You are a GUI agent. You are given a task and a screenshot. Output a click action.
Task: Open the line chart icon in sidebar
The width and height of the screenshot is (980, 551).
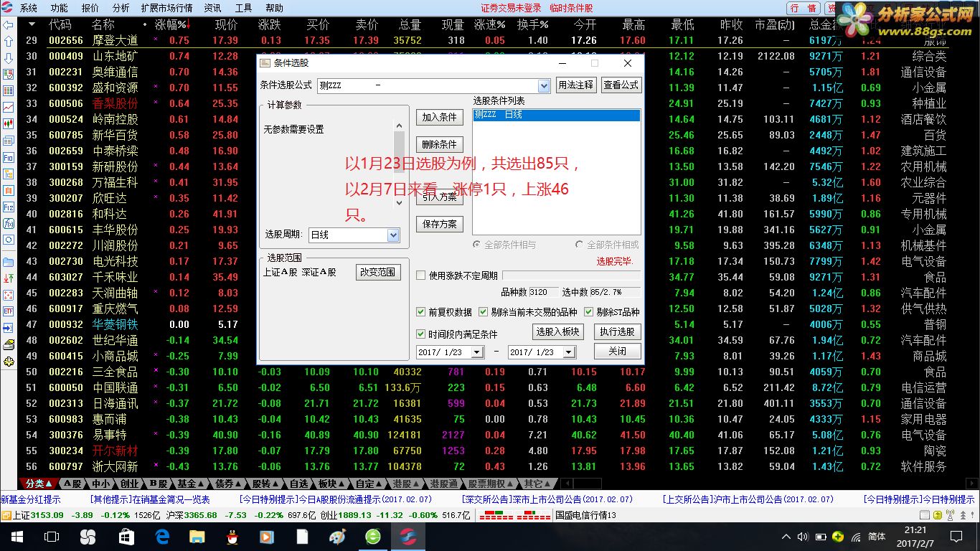(9, 107)
